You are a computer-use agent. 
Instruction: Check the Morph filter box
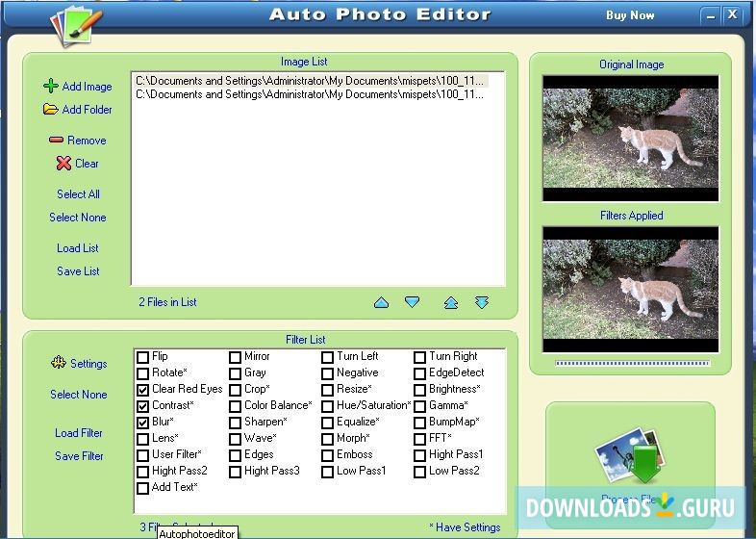click(x=327, y=439)
